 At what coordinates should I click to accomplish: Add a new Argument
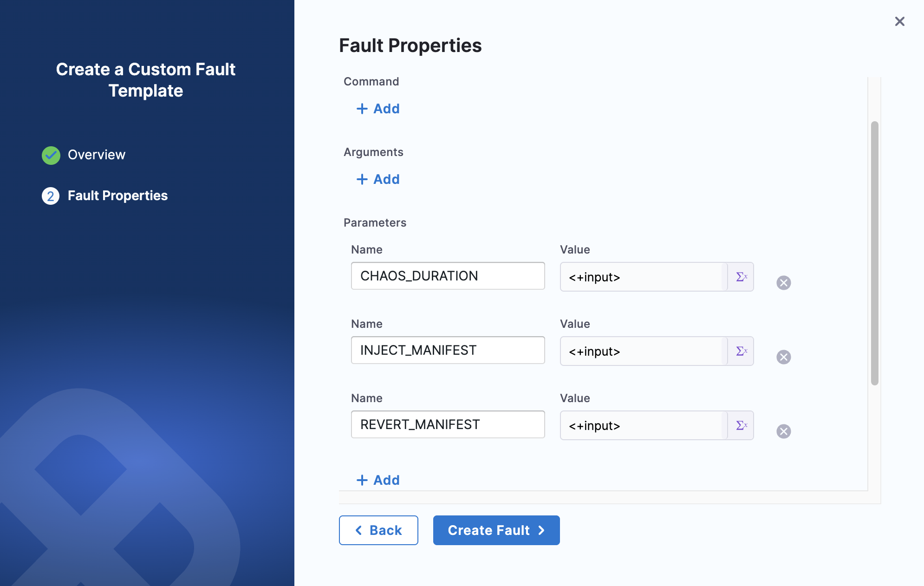[378, 179]
